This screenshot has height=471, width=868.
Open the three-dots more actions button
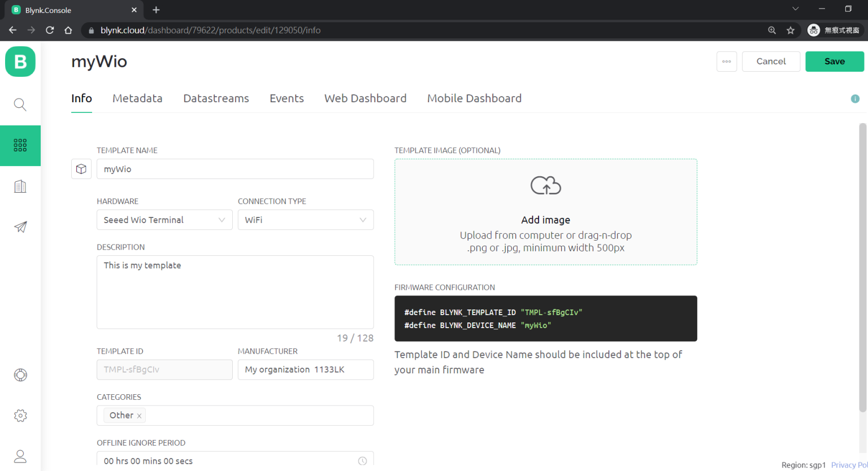[x=727, y=62]
